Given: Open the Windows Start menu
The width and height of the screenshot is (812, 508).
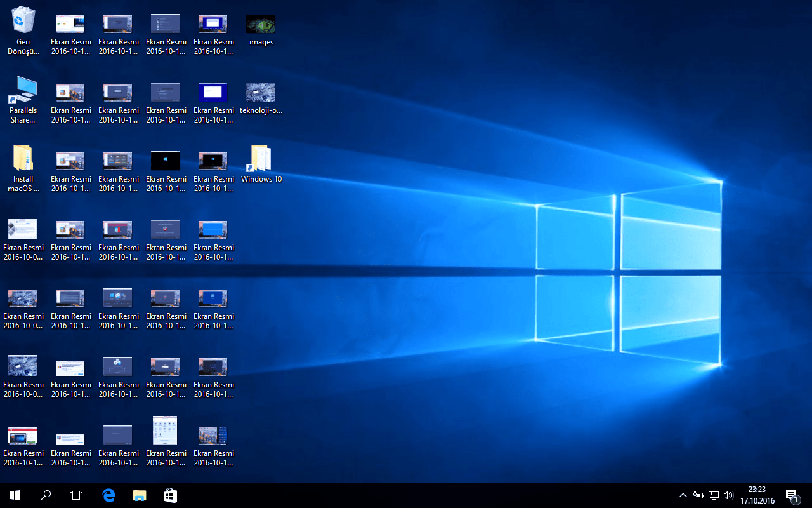Looking at the screenshot, I should point(15,495).
